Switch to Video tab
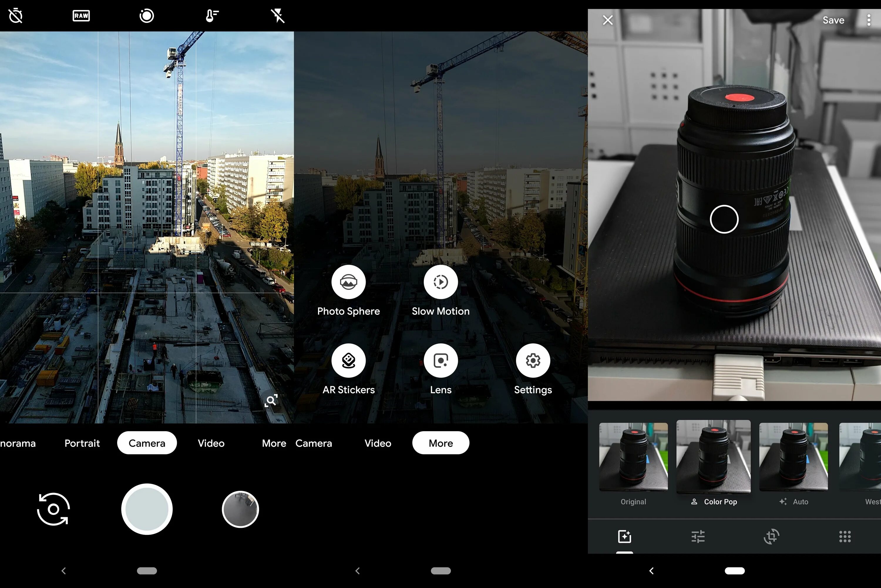Viewport: 881px width, 588px height. pyautogui.click(x=211, y=443)
